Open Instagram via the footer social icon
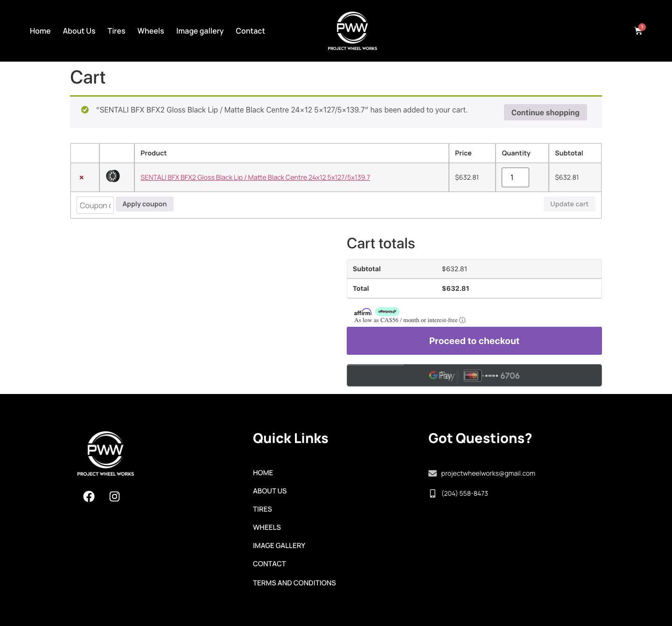The height and width of the screenshot is (626, 672). pos(114,496)
